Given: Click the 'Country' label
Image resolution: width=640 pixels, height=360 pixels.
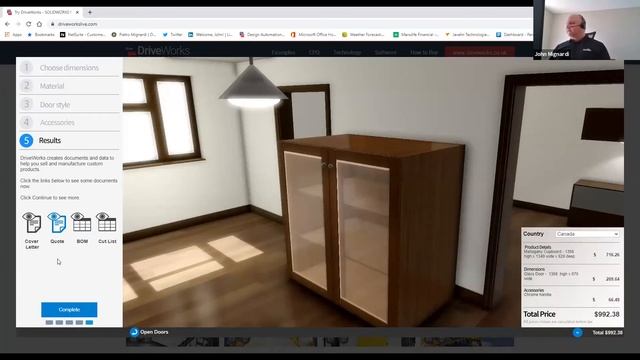Looking at the screenshot, I should [533, 234].
